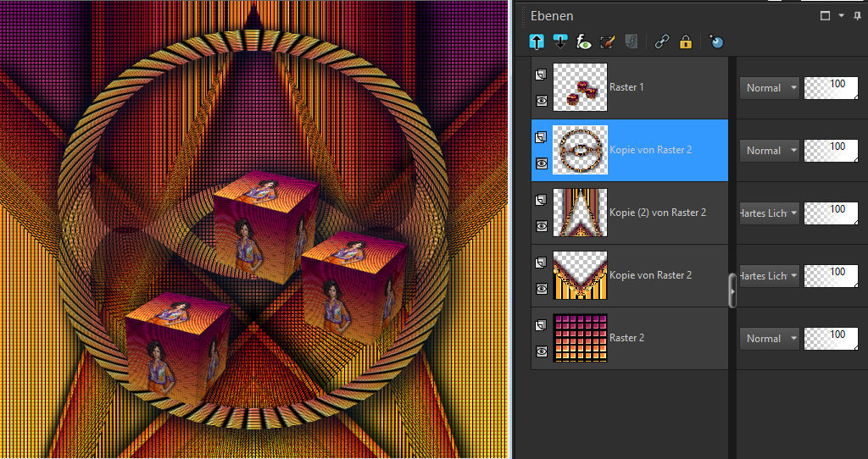This screenshot has width=868, height=459.
Task: Hide the lower Kopie von Raster 2 layer
Action: coord(542,289)
